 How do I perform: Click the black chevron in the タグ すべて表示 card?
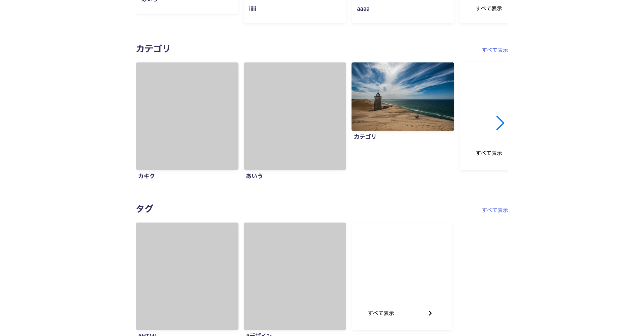[x=430, y=313]
